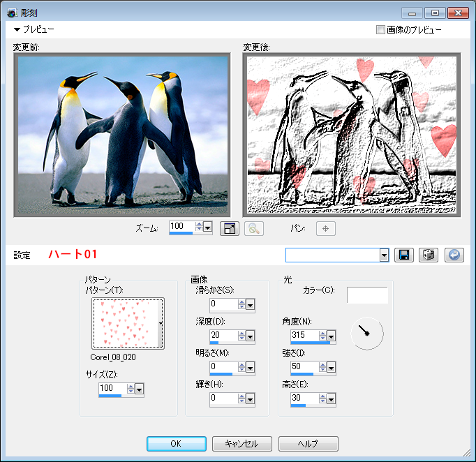
Task: Click the light angle dial
Action: pyautogui.click(x=366, y=334)
